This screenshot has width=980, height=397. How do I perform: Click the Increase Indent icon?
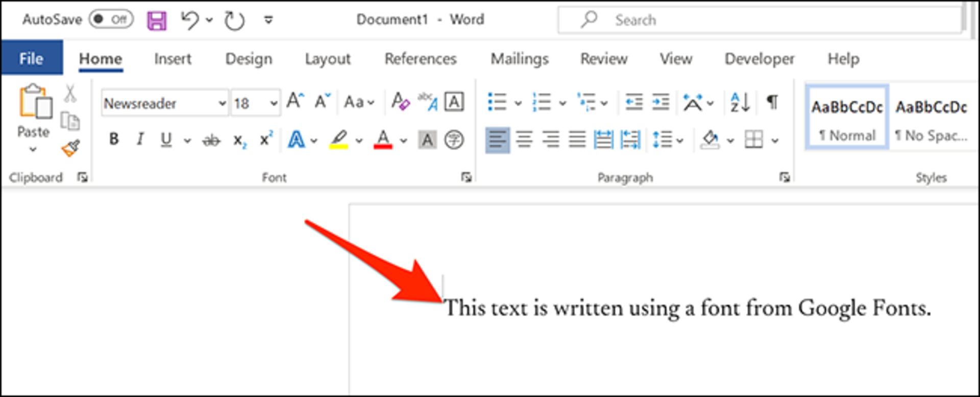(660, 102)
